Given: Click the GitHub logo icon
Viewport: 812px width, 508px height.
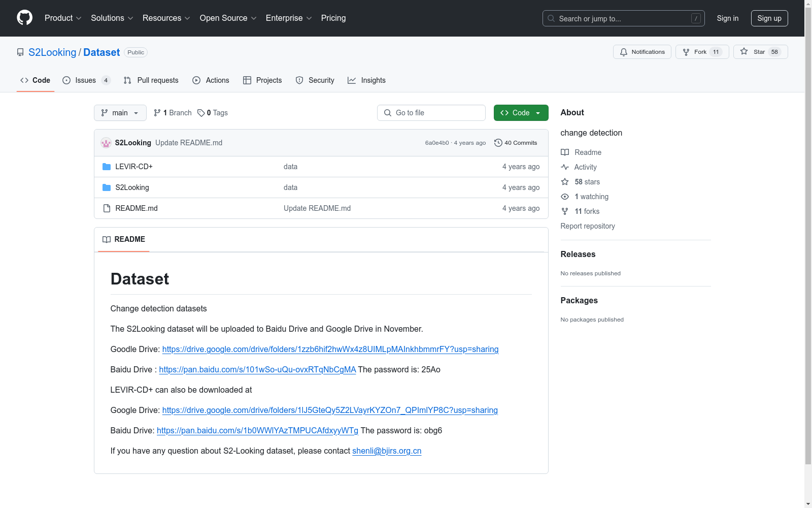Looking at the screenshot, I should (x=24, y=18).
